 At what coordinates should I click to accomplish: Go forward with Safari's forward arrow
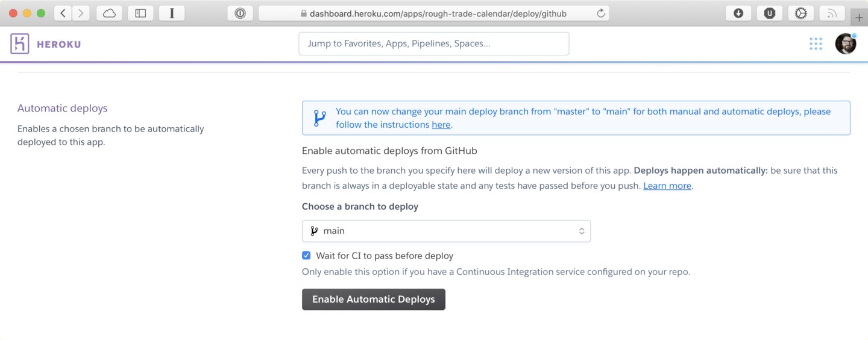(x=81, y=13)
